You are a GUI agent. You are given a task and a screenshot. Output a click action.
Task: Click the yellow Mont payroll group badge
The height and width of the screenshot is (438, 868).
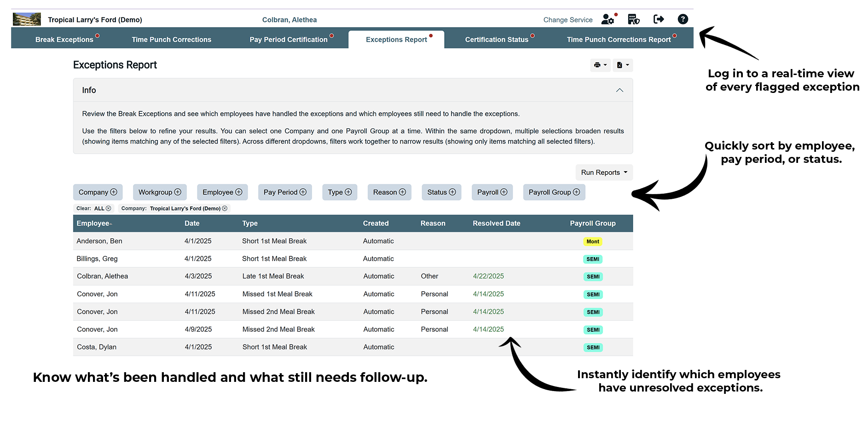592,242
